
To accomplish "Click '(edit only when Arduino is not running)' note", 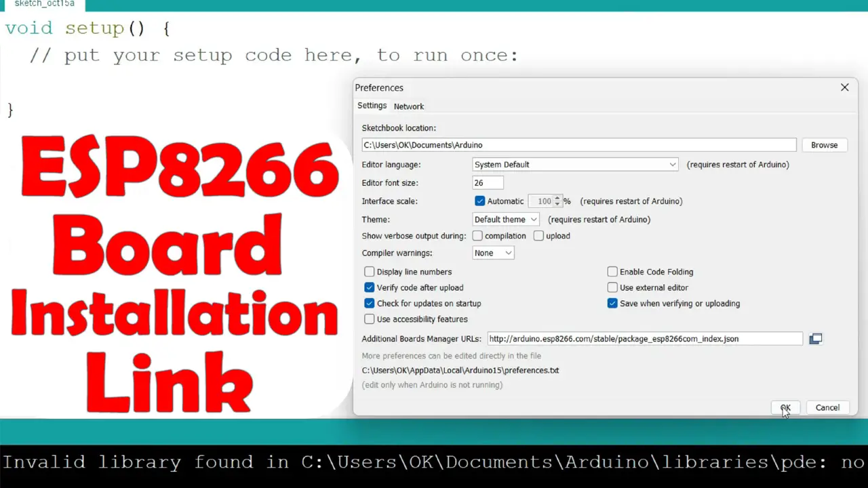I will click(432, 385).
